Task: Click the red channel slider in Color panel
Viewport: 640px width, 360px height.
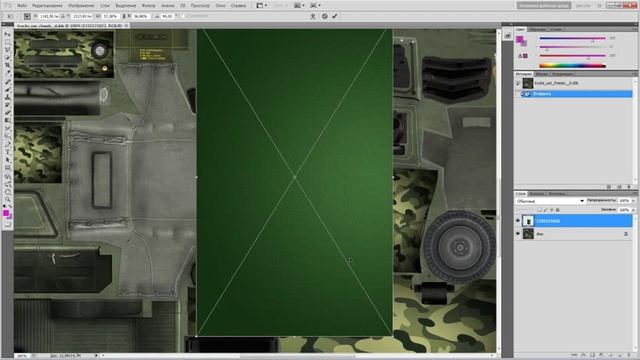Action: point(572,38)
